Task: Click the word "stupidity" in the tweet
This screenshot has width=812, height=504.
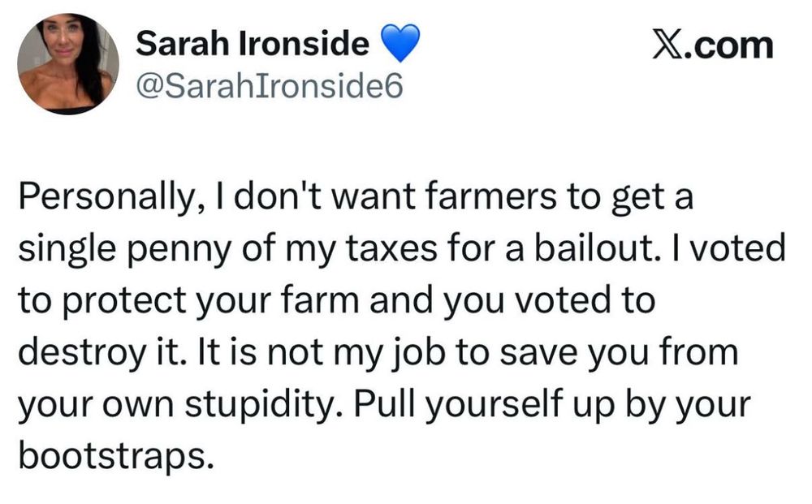Action: point(262,406)
